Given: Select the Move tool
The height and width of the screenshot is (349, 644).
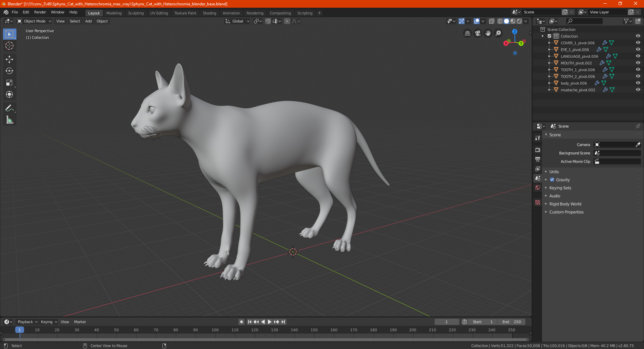Looking at the screenshot, I should pos(9,59).
